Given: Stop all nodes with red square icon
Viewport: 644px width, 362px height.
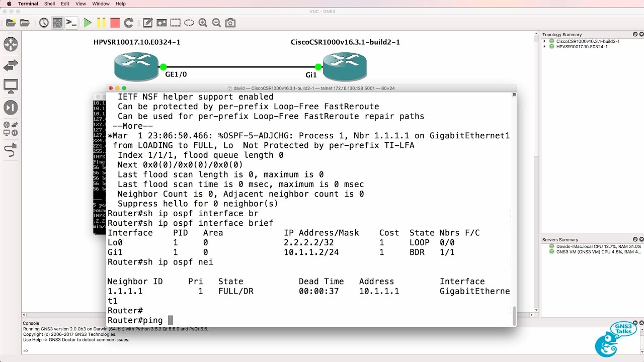Looking at the screenshot, I should click(115, 23).
